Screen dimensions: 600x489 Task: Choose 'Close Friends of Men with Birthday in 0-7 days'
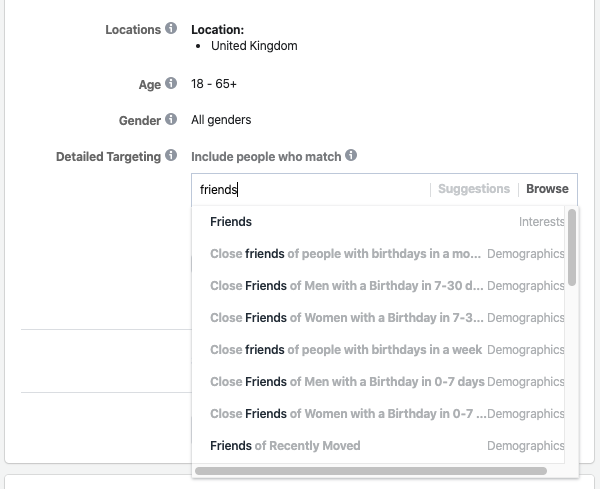345,382
